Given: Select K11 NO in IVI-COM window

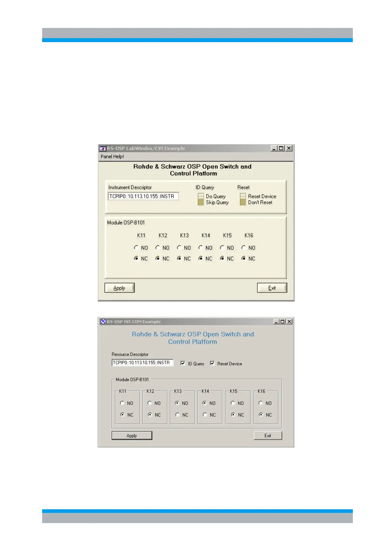Looking at the screenshot, I should coord(122,403).
